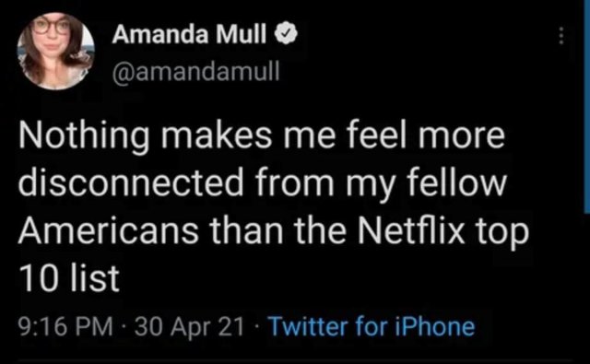Select the 'Twitter for iPhone' source link
590x364 pixels.
tap(371, 326)
